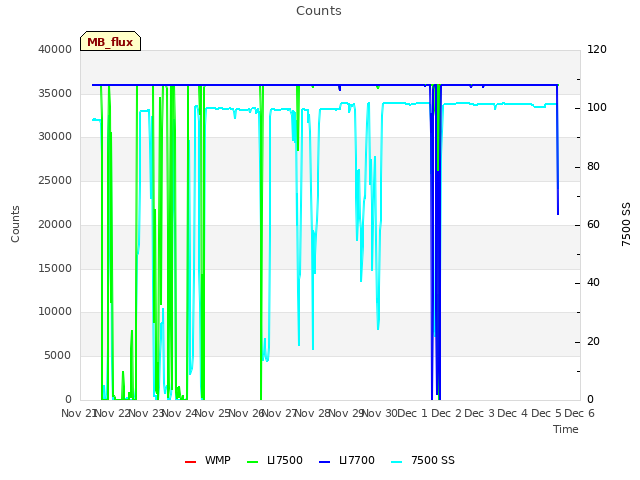Toggle the WMP legend entry
Screen dimensions: 640x480
(x=207, y=460)
